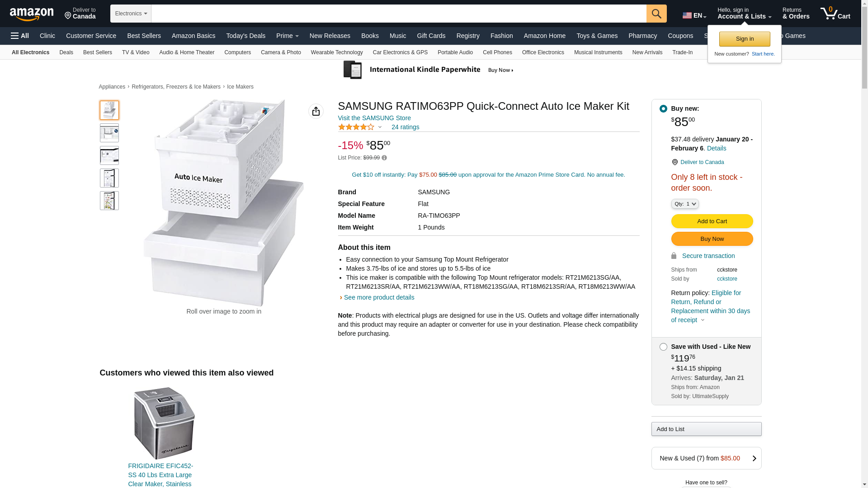The image size is (868, 488).
Task: Open the cart icon
Action: click(835, 13)
